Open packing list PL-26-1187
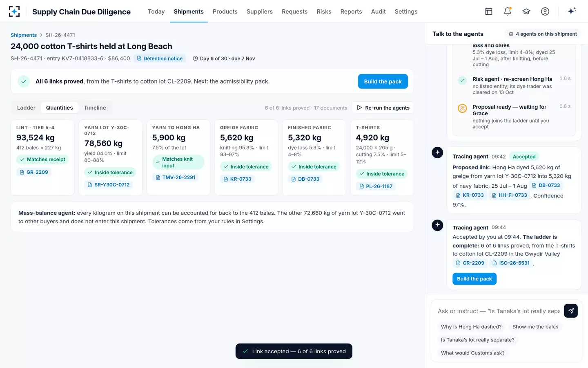This screenshot has height=368, width=588. tap(376, 186)
